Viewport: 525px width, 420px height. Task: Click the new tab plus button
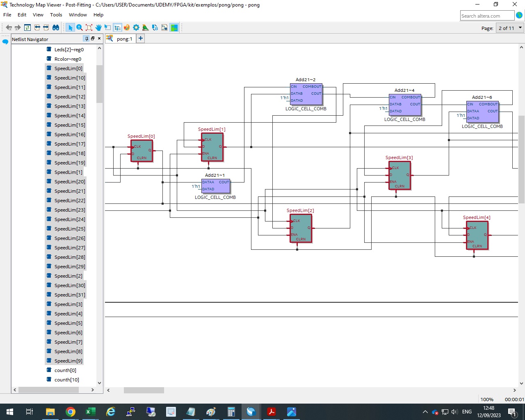pyautogui.click(x=140, y=38)
